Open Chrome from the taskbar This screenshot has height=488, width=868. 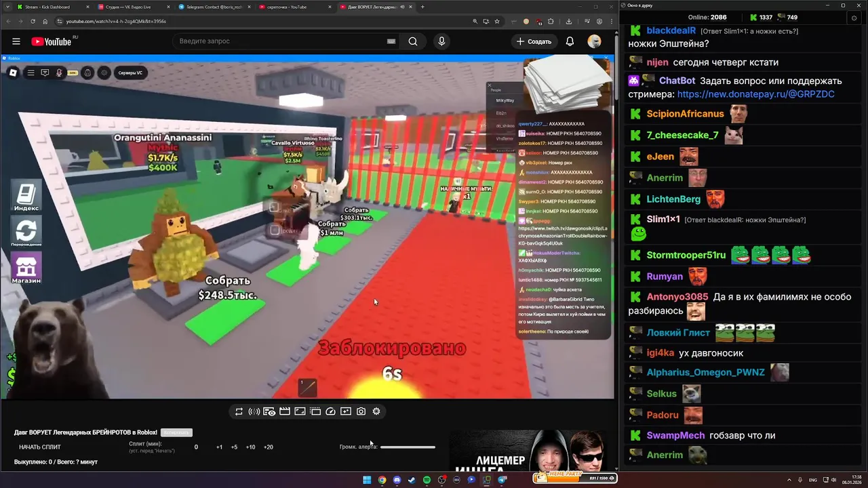pyautogui.click(x=382, y=480)
